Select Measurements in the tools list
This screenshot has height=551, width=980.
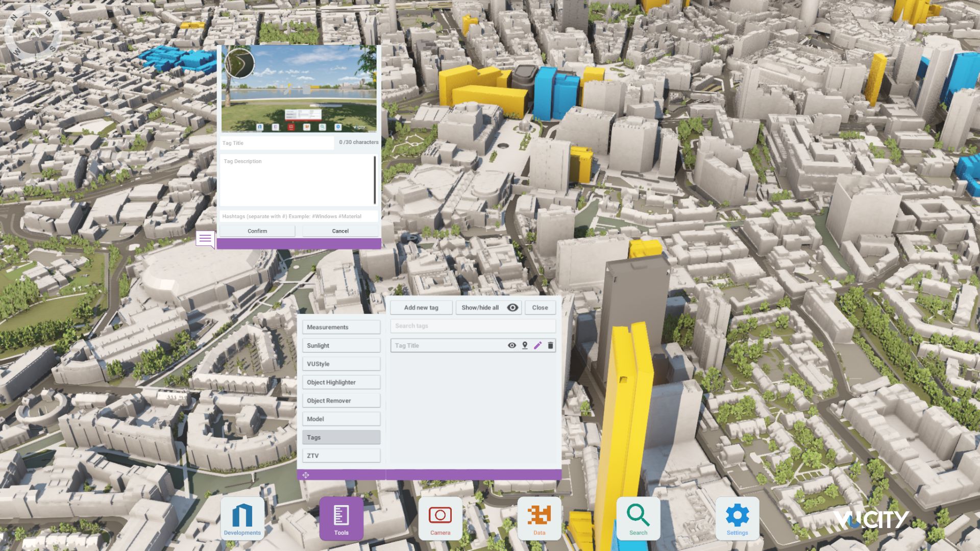[x=341, y=327]
